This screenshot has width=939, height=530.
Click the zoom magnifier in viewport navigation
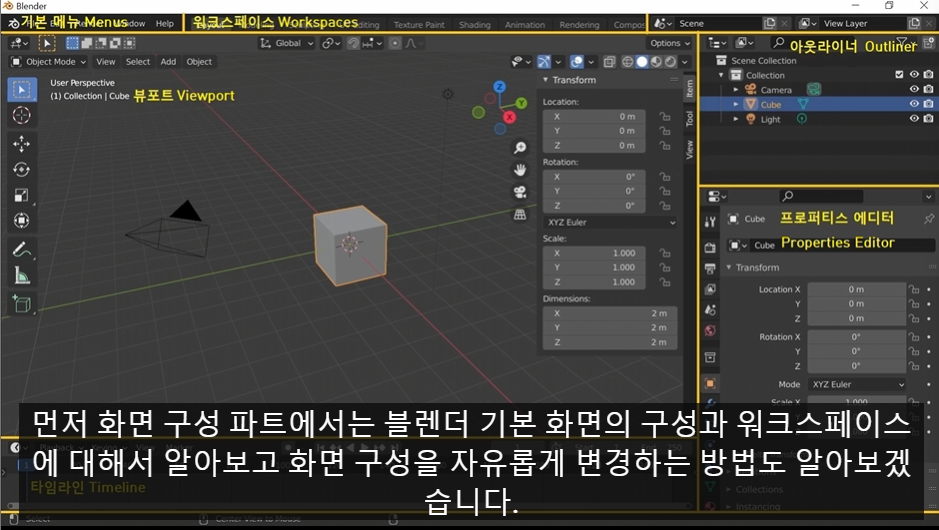[520, 147]
